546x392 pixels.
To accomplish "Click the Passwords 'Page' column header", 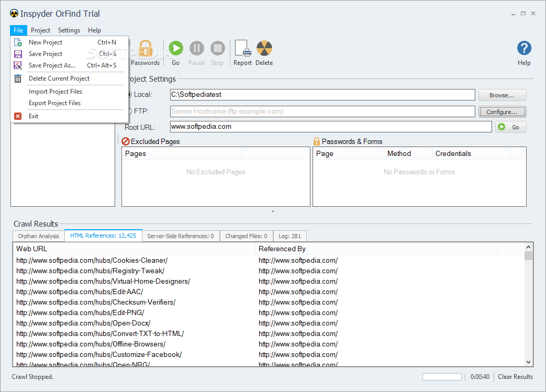I will (x=349, y=153).
